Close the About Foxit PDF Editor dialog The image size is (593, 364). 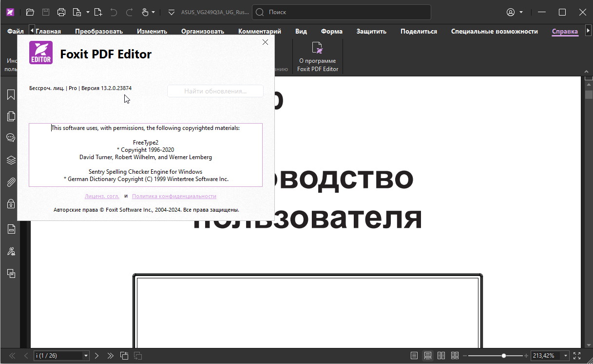(265, 42)
